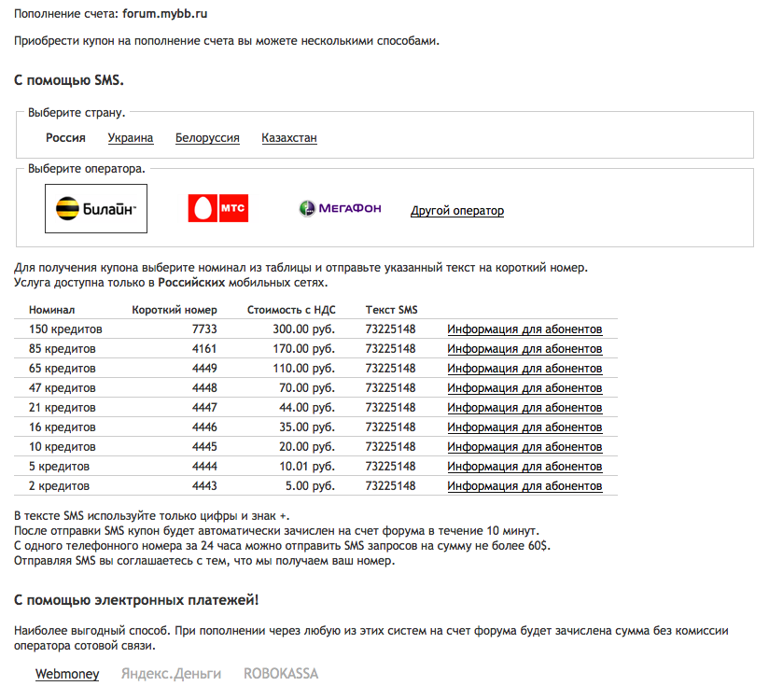
Task: Click the price 110.00 руб.
Action: pyautogui.click(x=304, y=369)
